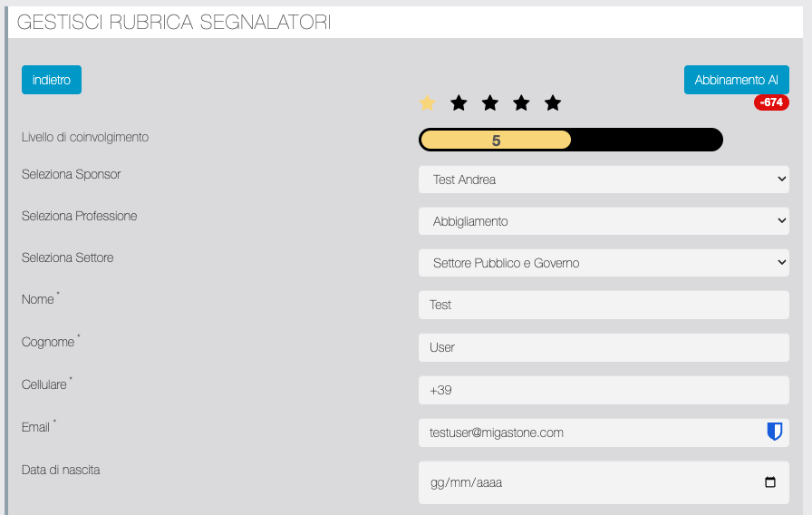
Task: Click into the Cognome field
Action: [604, 347]
